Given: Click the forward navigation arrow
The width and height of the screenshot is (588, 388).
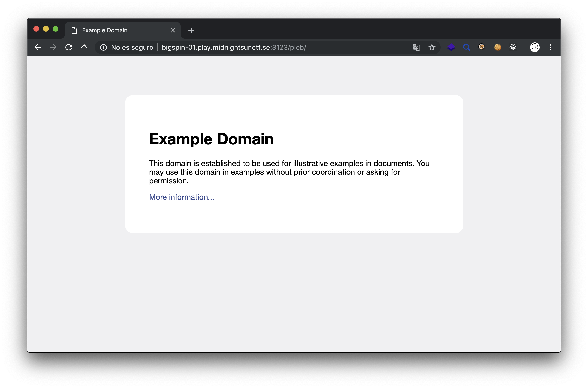Looking at the screenshot, I should (53, 47).
